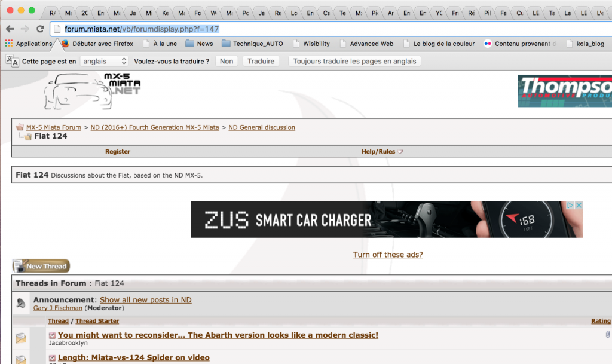Click the address bar URL field
Viewport: 612px width, 364px height.
[x=332, y=29]
